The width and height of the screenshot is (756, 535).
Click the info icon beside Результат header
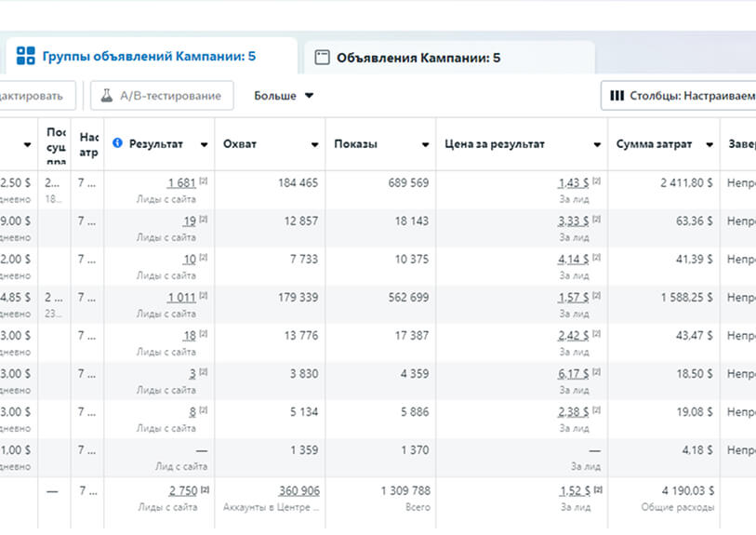click(x=117, y=144)
